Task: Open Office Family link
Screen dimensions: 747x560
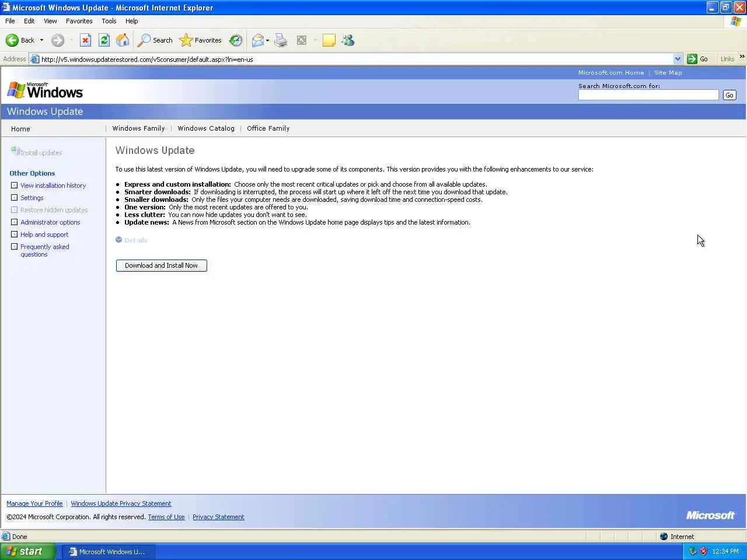Action: [x=268, y=128]
